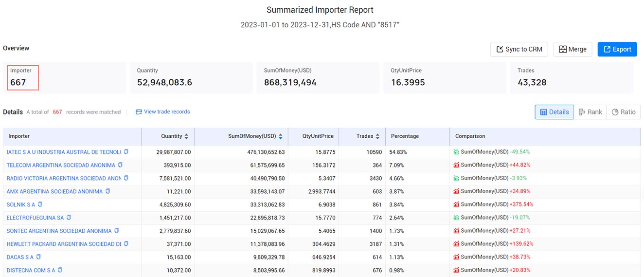Open IATEC S A U INDUSTRIA AUSTRAL importer
Screen dimensions: 644x277
tap(64, 152)
